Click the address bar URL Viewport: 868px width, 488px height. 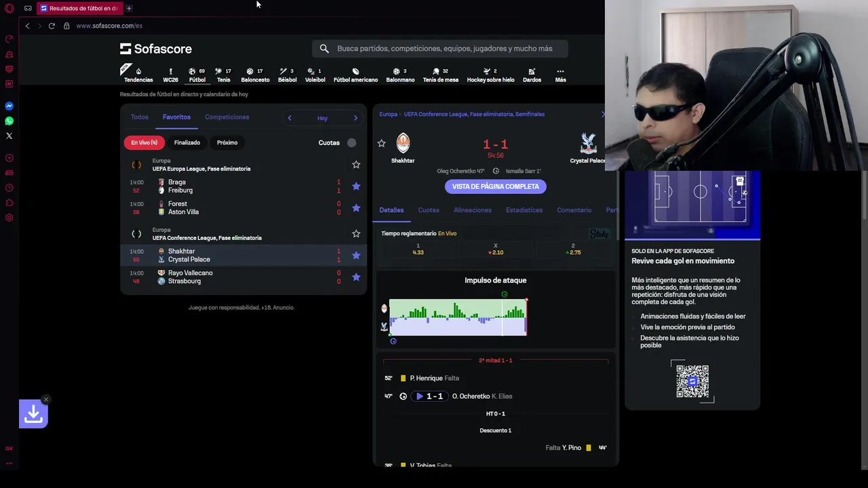pos(109,26)
